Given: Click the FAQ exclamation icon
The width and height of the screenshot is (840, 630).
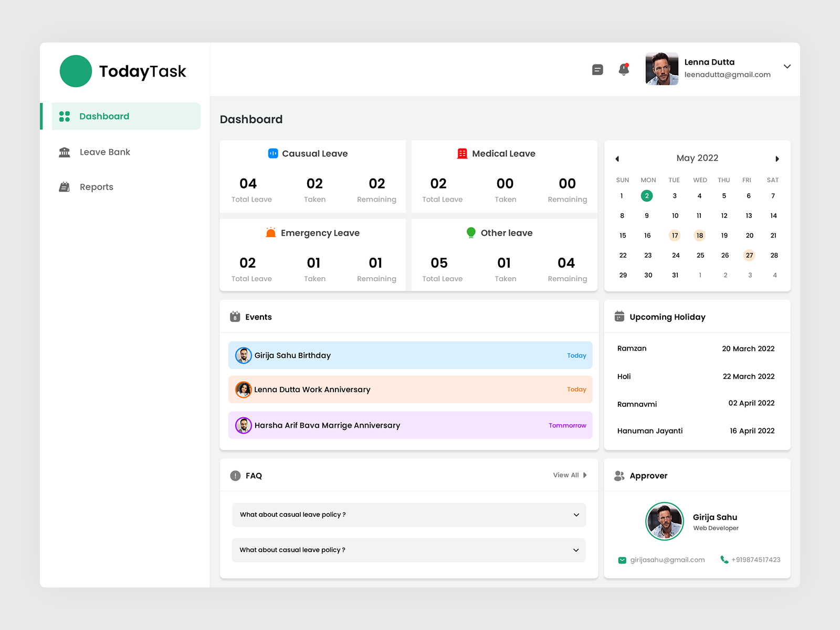Looking at the screenshot, I should [x=235, y=476].
